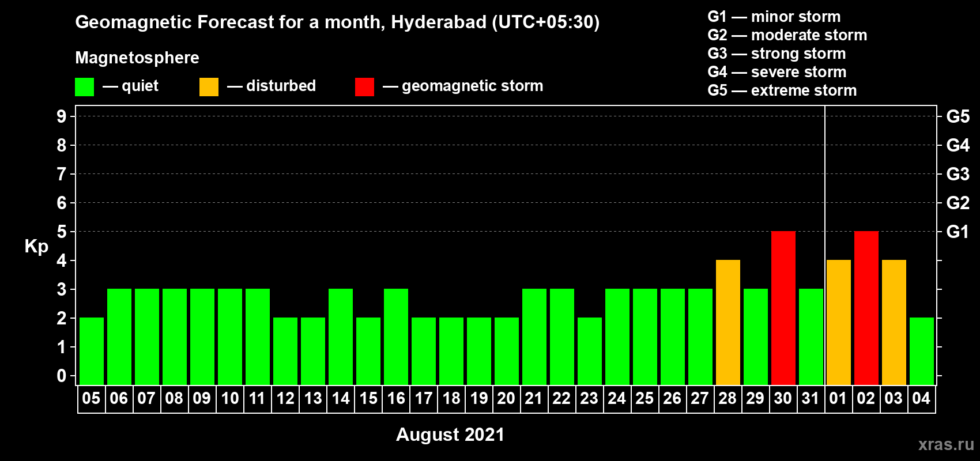Select the orange bar for day 28
This screenshot has height=461, width=980.
(x=728, y=322)
